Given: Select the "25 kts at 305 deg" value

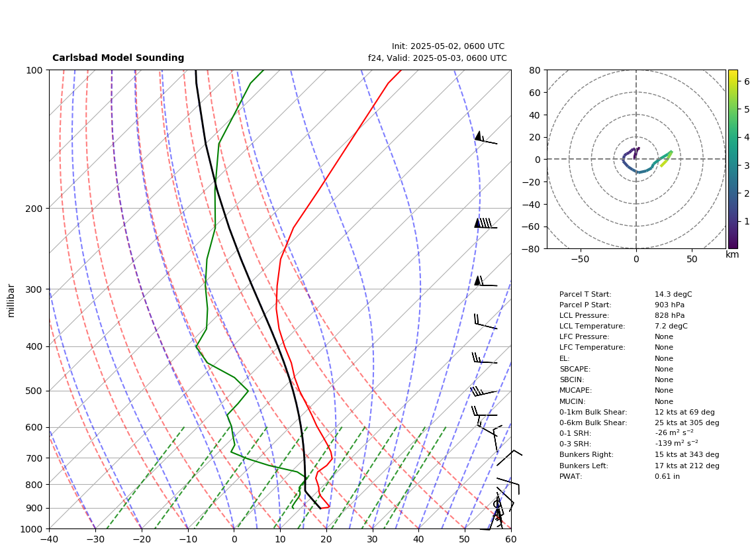Looking at the screenshot, I should pos(687,423).
